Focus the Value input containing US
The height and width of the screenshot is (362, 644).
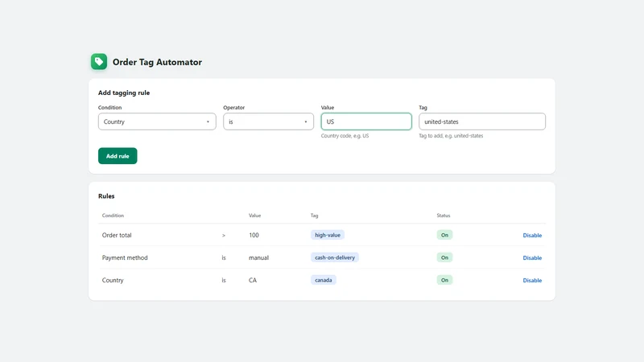coord(366,121)
